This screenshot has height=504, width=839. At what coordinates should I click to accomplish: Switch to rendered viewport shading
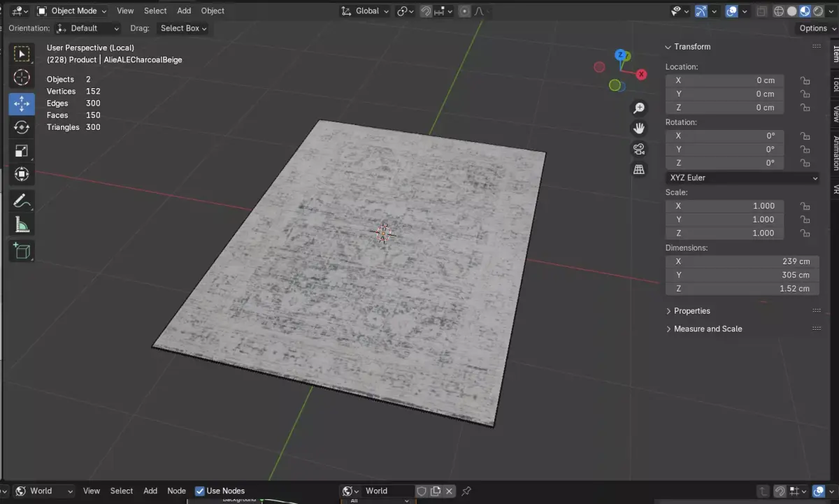coord(818,10)
